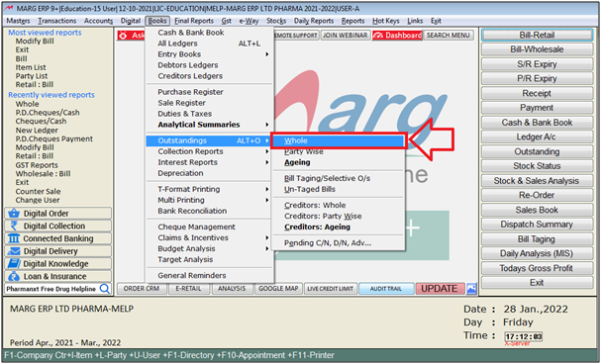The height and width of the screenshot is (364, 602).
Task: Choose Creditors: Ageing from the submenu
Action: tap(317, 227)
